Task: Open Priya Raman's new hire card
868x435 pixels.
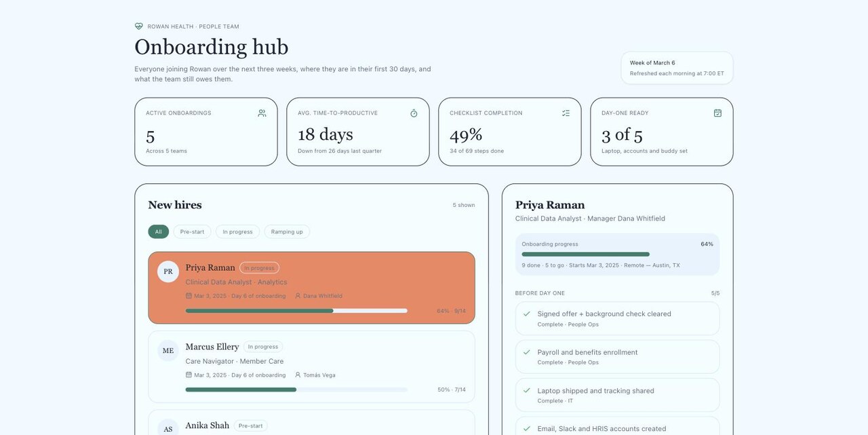Action: [311, 288]
